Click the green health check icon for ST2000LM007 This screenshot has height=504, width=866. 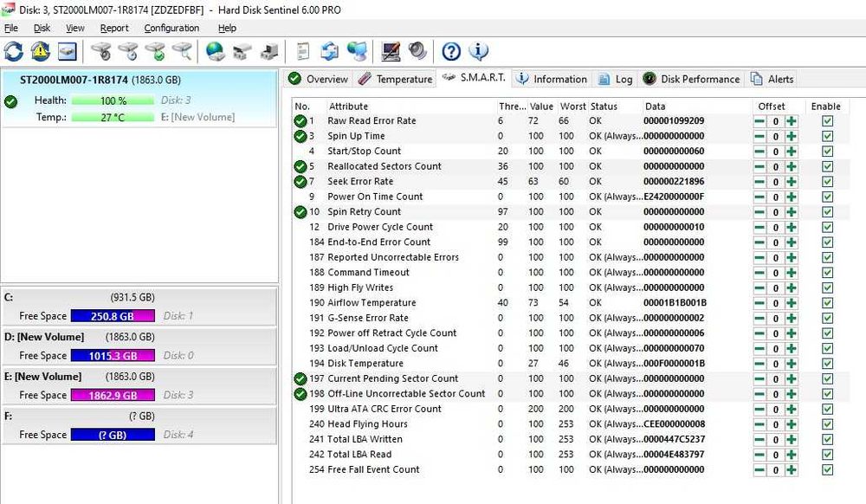tap(10, 101)
